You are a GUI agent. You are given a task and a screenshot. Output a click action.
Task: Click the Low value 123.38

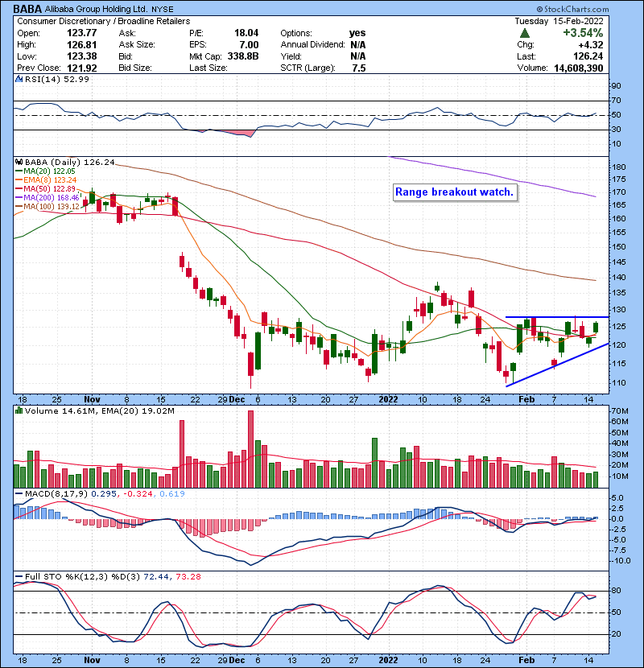coord(81,56)
